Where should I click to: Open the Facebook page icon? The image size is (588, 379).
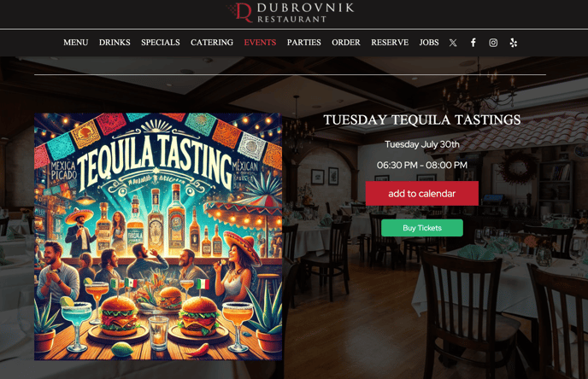473,43
